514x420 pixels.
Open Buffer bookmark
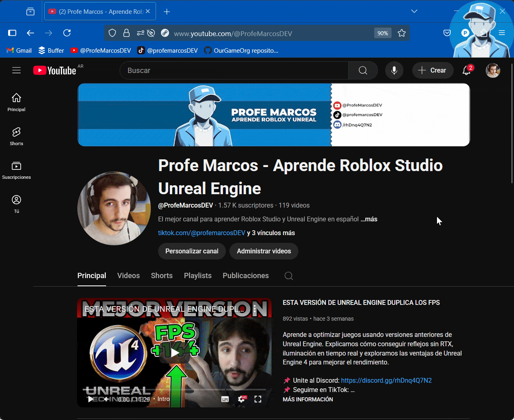(51, 50)
